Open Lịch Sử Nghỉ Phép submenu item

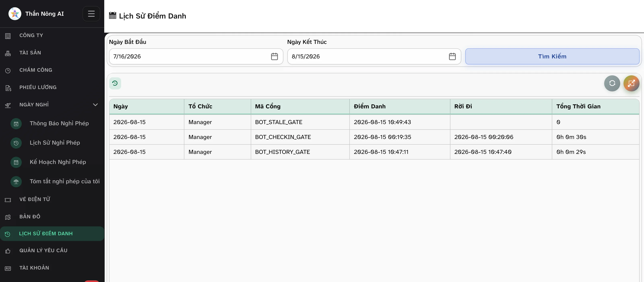point(55,143)
